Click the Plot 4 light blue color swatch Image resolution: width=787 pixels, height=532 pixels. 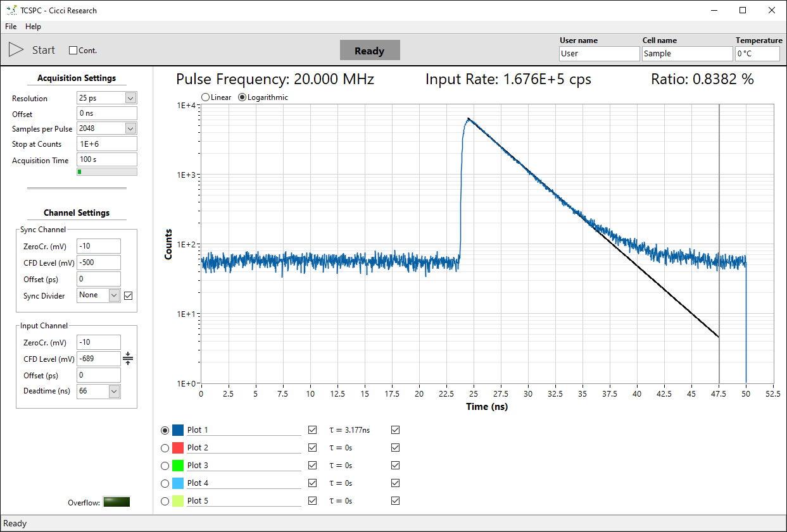click(178, 483)
